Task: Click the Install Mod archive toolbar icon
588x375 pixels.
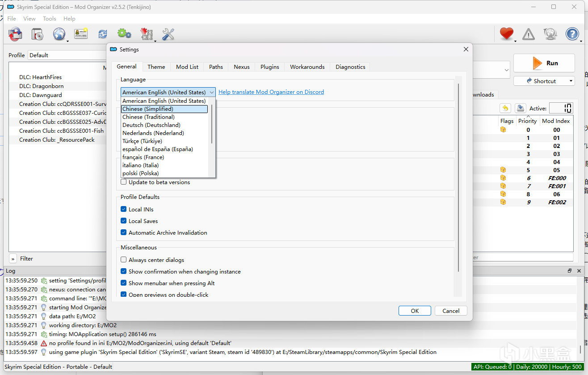Action: point(15,34)
